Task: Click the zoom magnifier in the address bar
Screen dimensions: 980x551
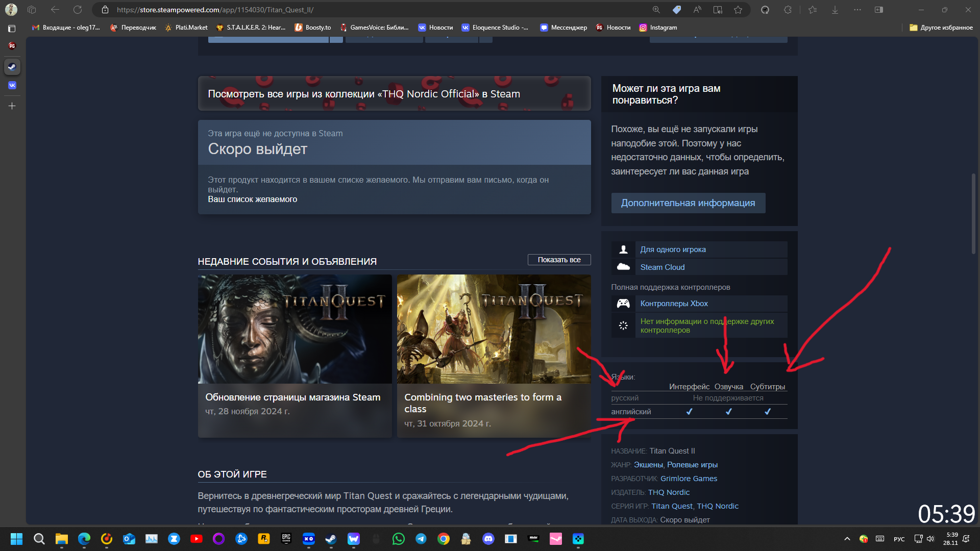Action: coord(656,10)
